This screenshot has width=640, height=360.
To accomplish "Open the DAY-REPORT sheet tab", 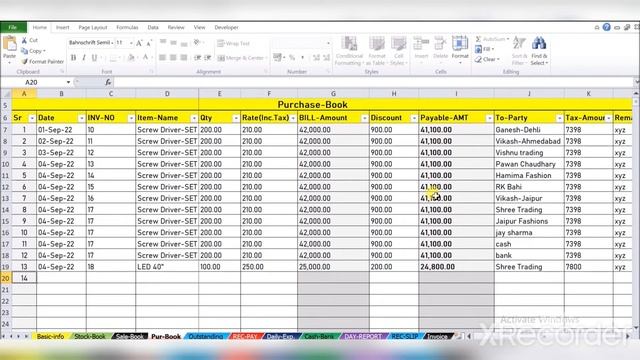I will point(363,336).
